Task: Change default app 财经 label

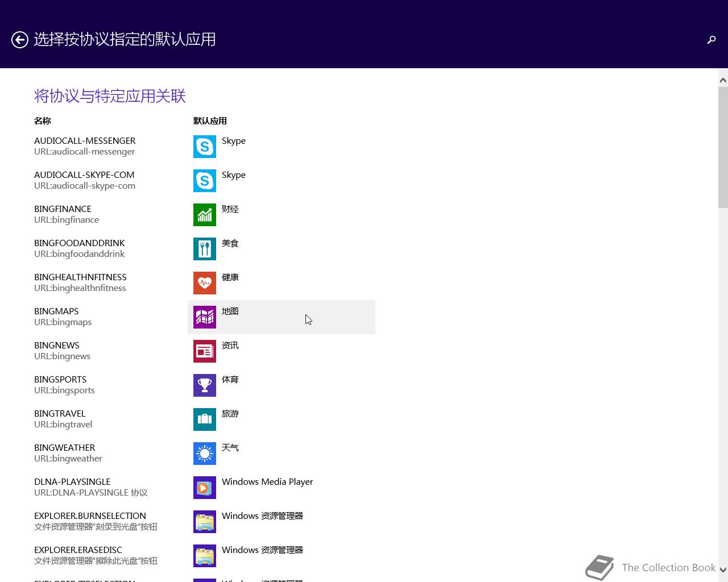Action: point(230,209)
